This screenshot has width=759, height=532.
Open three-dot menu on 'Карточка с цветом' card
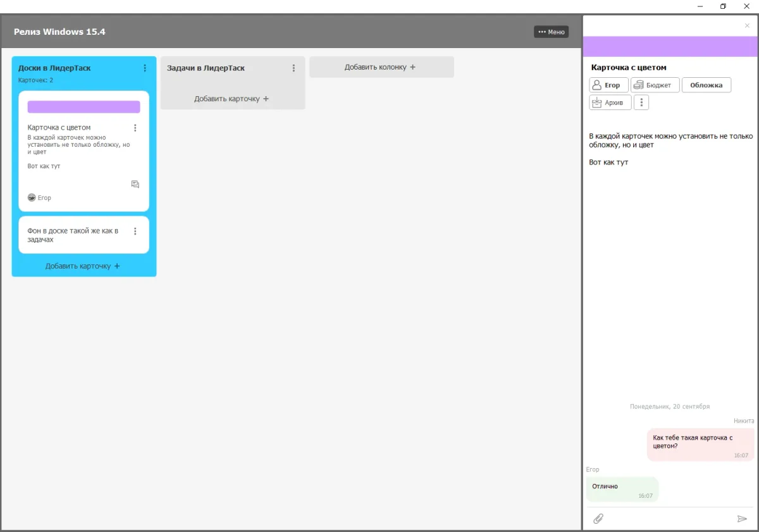pos(135,128)
